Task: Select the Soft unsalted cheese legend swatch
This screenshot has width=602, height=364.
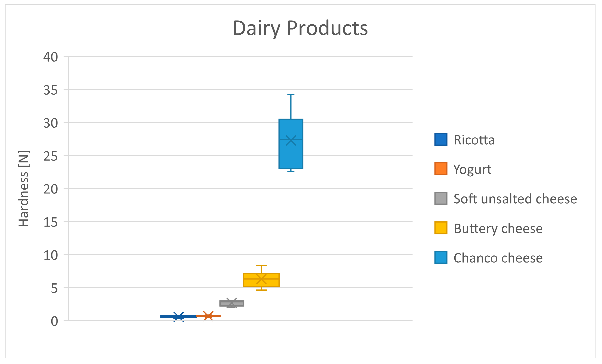Action: [441, 198]
